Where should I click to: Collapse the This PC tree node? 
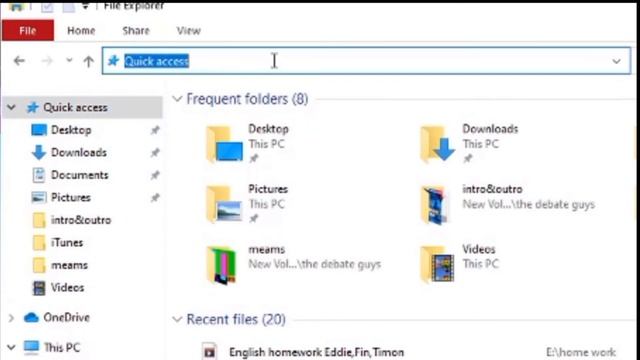tap(11, 347)
